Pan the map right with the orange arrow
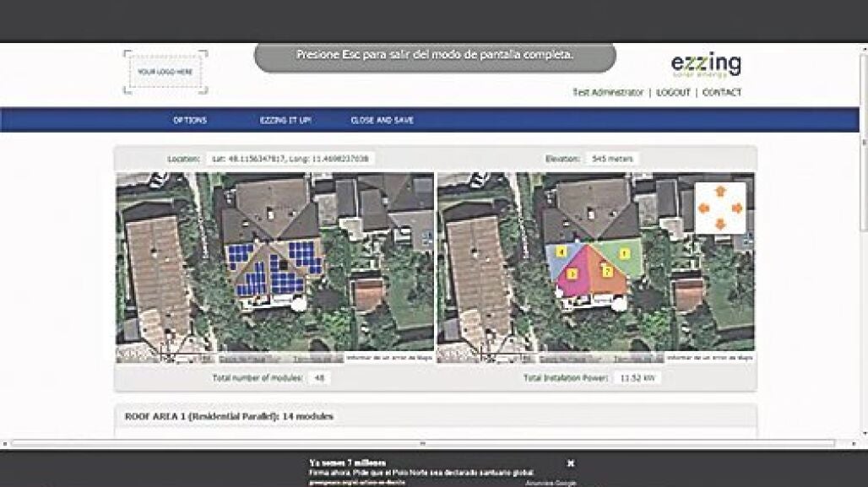 736,208
